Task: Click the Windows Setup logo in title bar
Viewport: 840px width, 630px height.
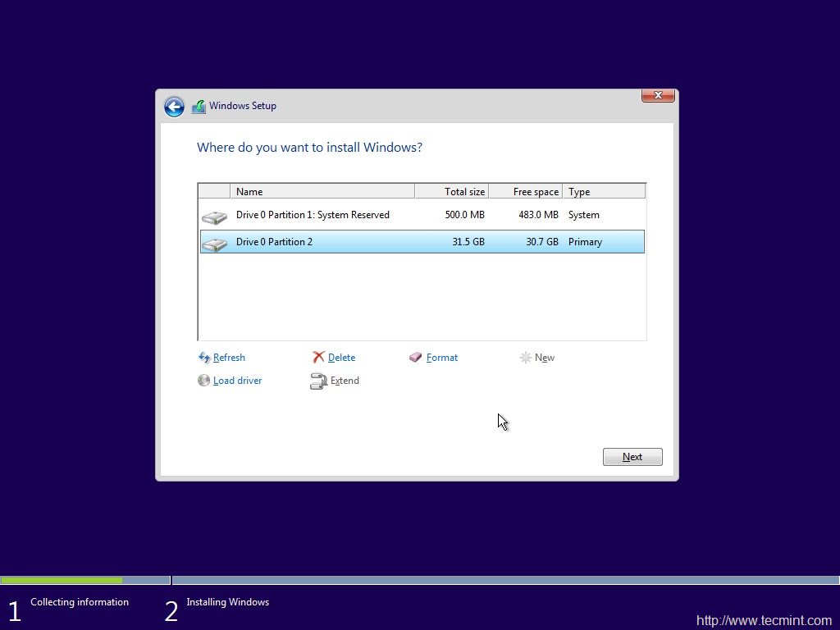Action: pyautogui.click(x=199, y=106)
